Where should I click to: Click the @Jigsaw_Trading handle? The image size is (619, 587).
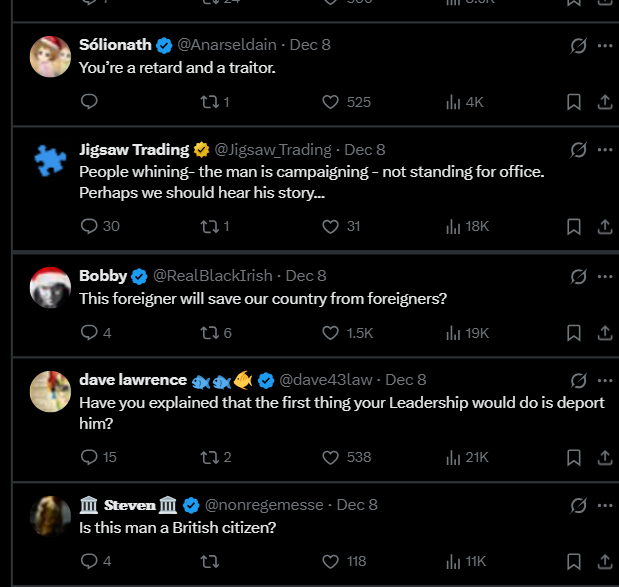tap(273, 149)
